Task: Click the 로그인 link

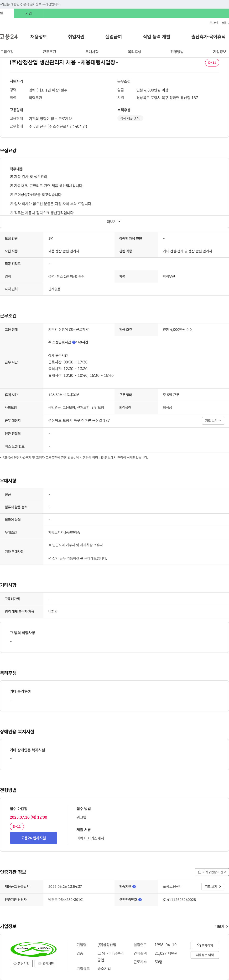Action: (213, 23)
